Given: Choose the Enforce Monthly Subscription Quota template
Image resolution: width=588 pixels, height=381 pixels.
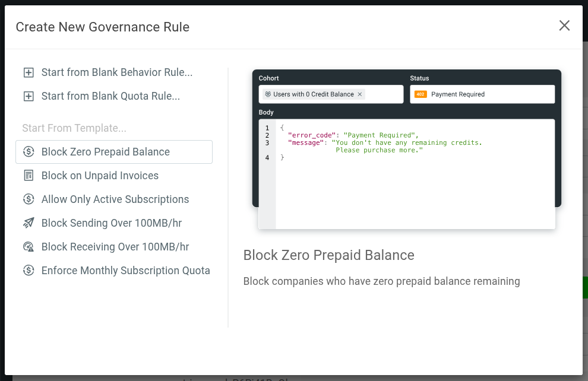Looking at the screenshot, I should point(125,270).
